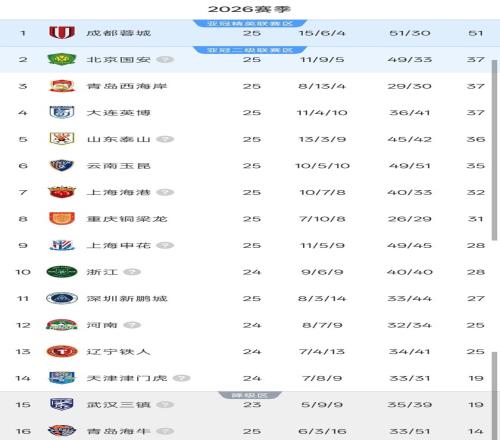Click the 亚冠精英联赛区 zone label
This screenshot has width=500, height=440.
(250, 23)
